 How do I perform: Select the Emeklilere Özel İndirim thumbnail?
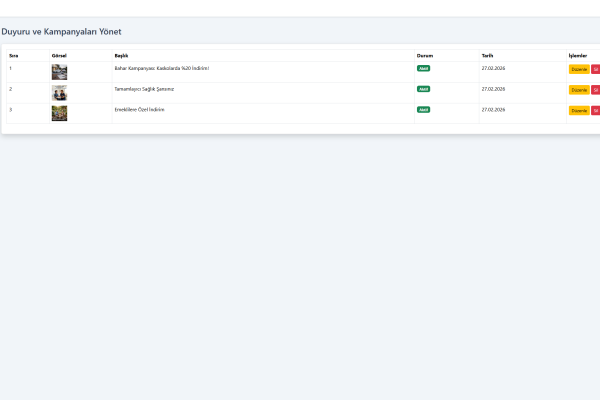tap(59, 113)
